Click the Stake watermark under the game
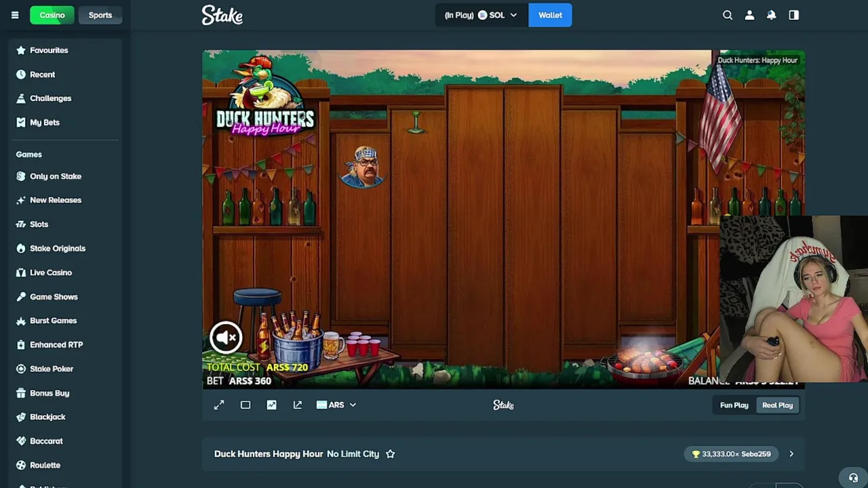This screenshot has height=488, width=868. click(x=503, y=405)
